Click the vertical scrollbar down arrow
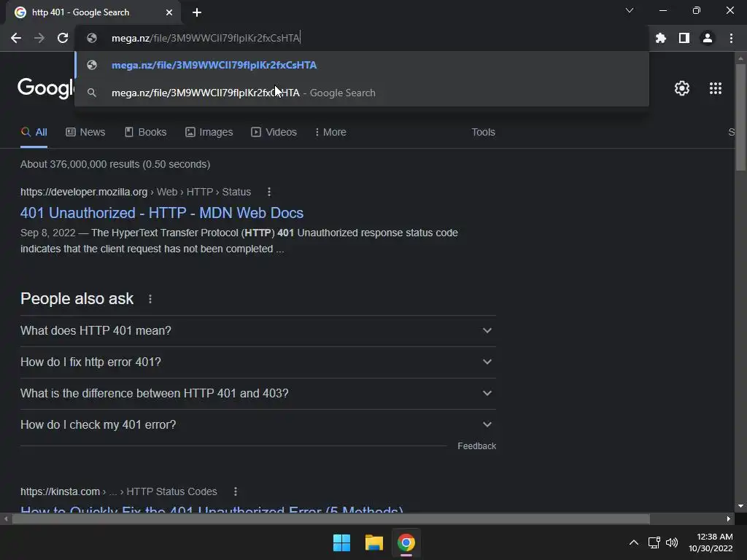Screen dimensions: 747x560 740,506
